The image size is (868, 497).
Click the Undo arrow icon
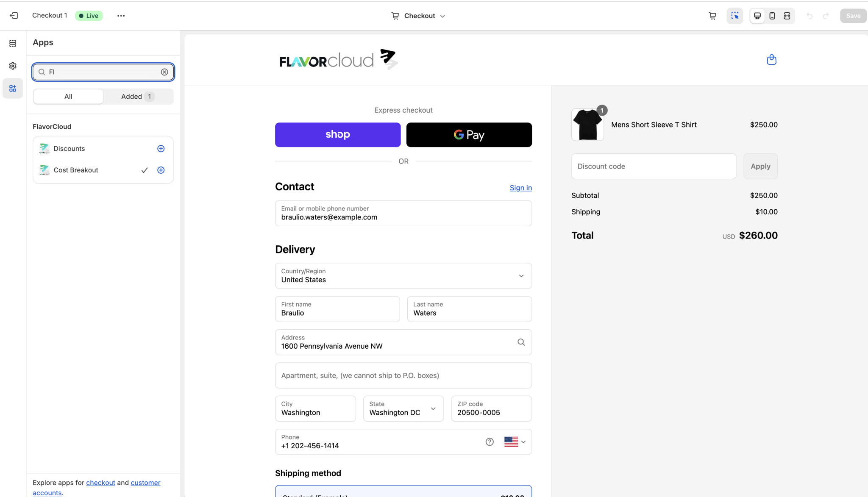[810, 16]
